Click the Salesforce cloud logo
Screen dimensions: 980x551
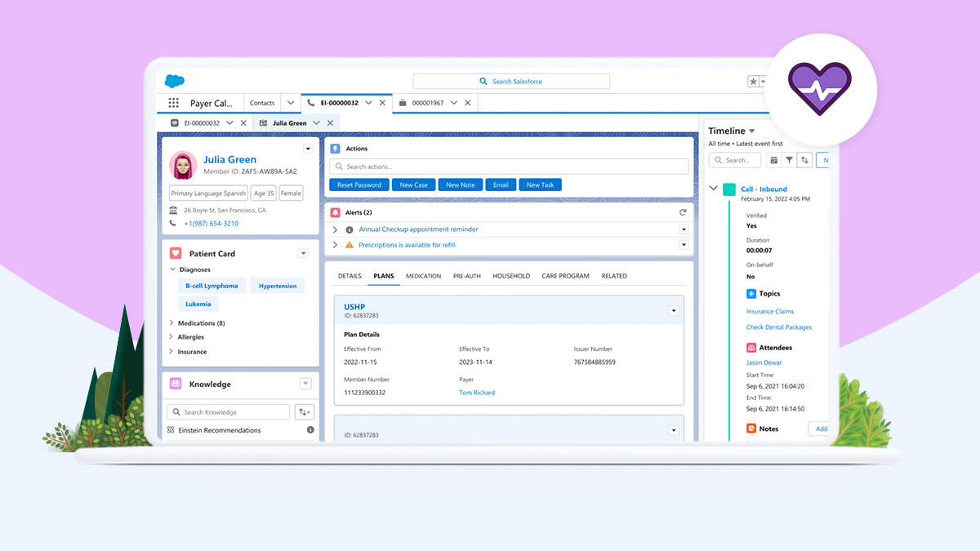(x=174, y=81)
